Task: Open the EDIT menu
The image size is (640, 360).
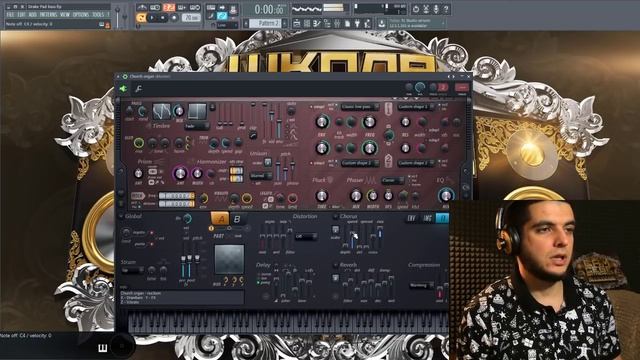Action: tap(21, 15)
